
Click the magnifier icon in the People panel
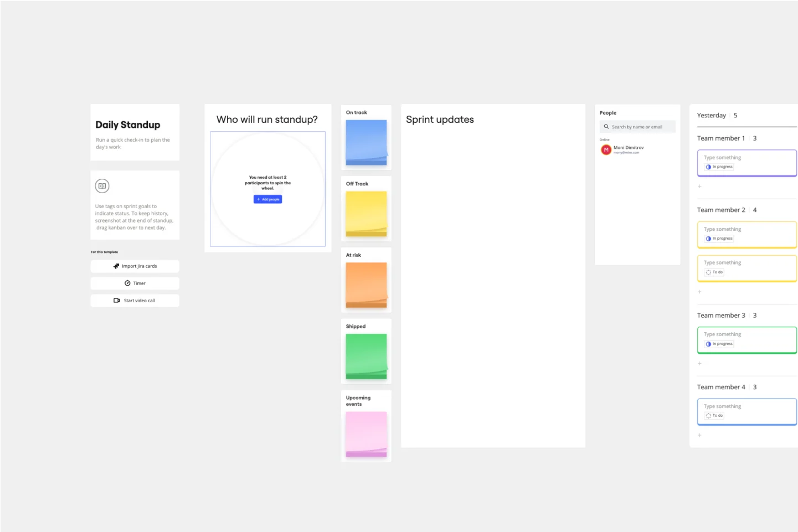(606, 127)
